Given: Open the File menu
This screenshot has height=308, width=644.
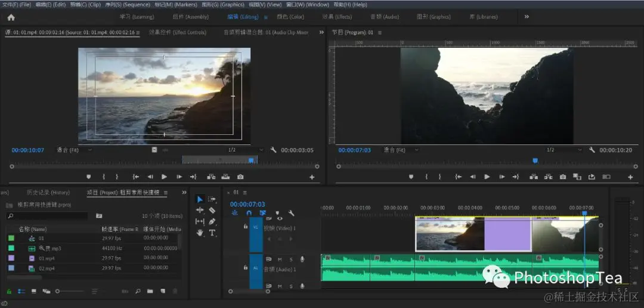Looking at the screenshot, I should [x=17, y=5].
